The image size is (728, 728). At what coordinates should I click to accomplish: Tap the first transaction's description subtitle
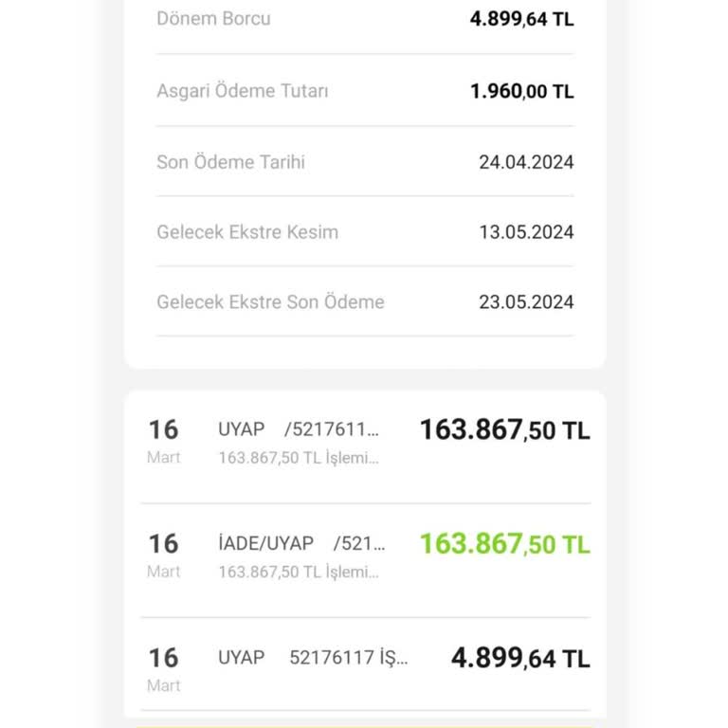pos(299,458)
